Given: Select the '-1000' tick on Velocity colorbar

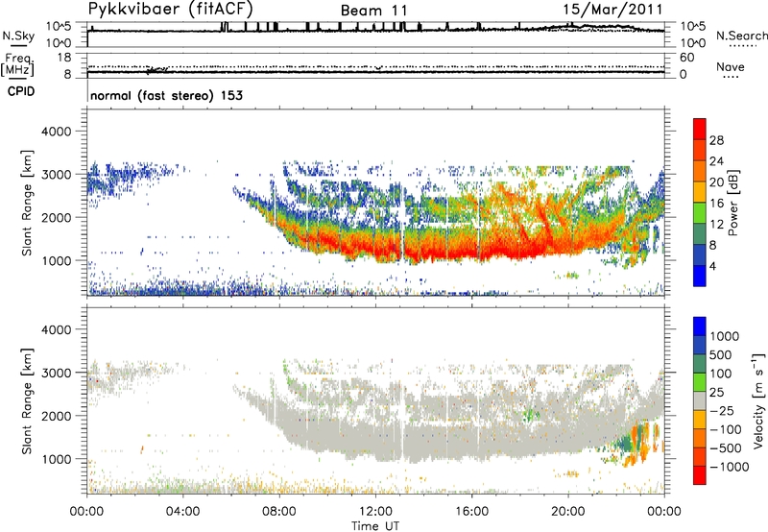Looking at the screenshot, I should point(730,467).
